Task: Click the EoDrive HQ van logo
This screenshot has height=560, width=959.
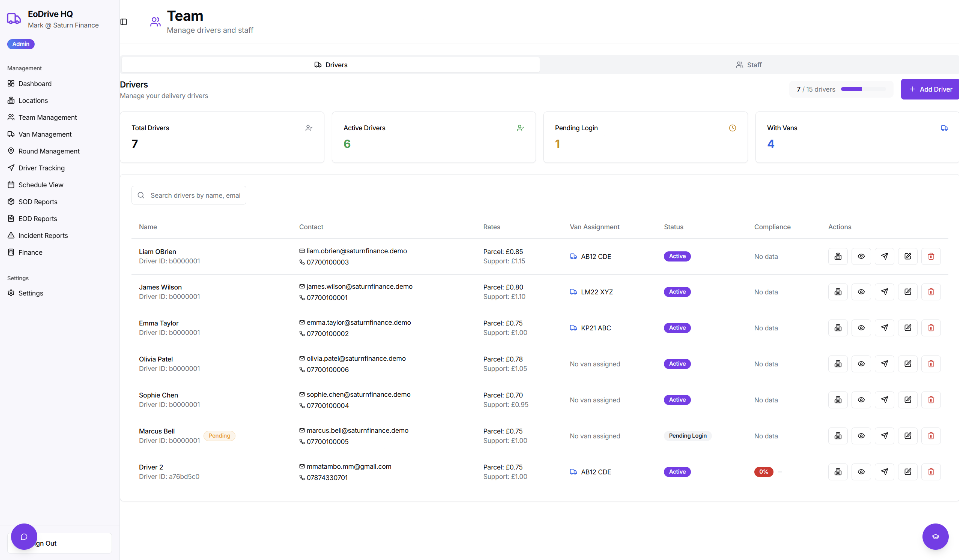Action: pyautogui.click(x=14, y=19)
